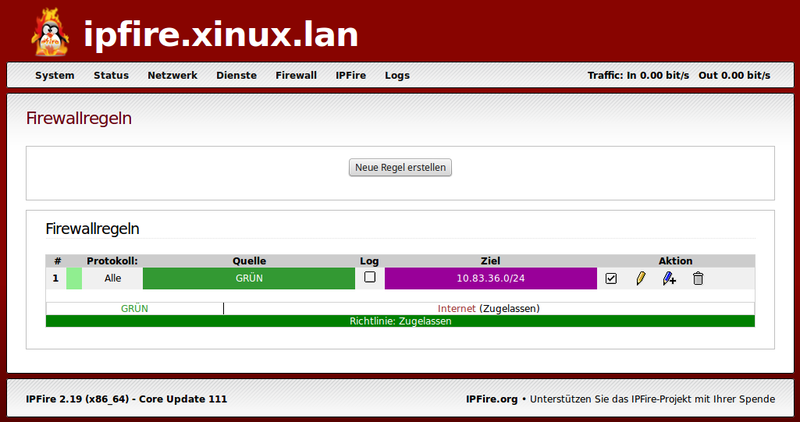
Task: Toggle the Log checkbox for rule 1
Action: pos(369,277)
